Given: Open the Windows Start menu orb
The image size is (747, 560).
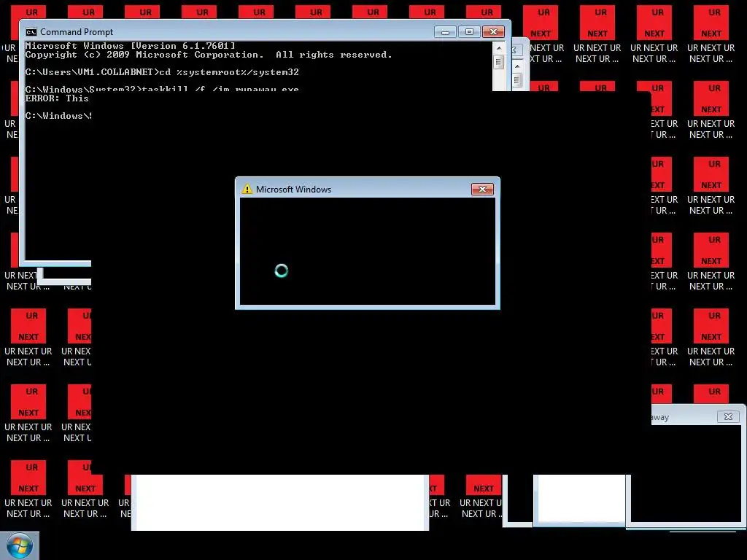Looking at the screenshot, I should tap(20, 545).
